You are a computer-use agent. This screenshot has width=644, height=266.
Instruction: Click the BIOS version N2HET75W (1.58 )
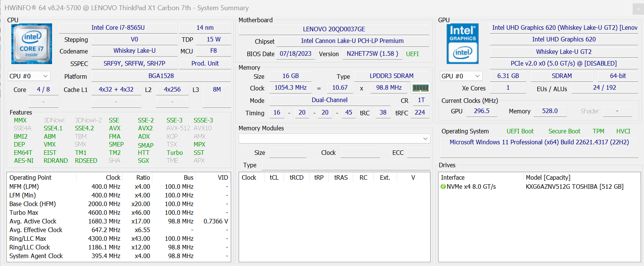(x=373, y=54)
